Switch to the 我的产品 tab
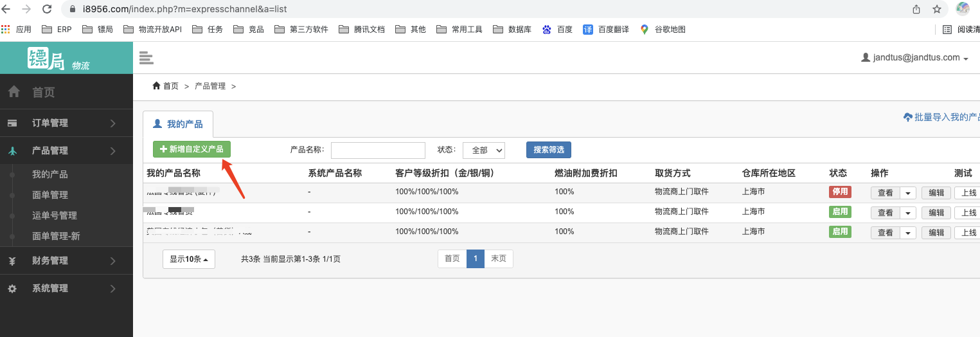The width and height of the screenshot is (980, 337). (177, 123)
